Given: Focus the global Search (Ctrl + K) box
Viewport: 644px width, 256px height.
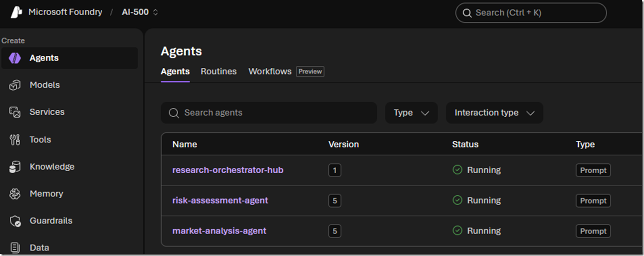Looking at the screenshot, I should coord(531,13).
